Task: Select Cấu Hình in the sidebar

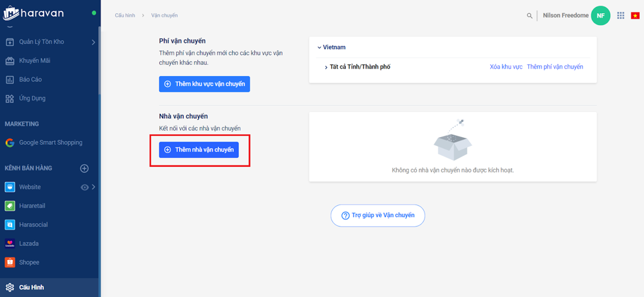Action: point(31,288)
